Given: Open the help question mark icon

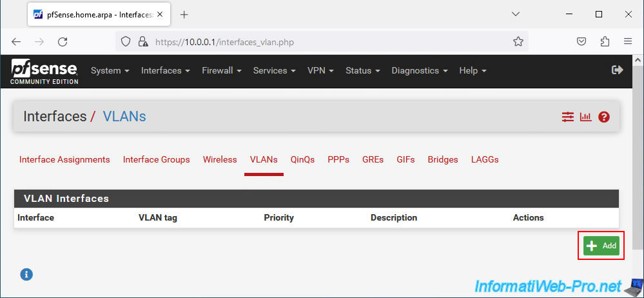Looking at the screenshot, I should pyautogui.click(x=604, y=117).
